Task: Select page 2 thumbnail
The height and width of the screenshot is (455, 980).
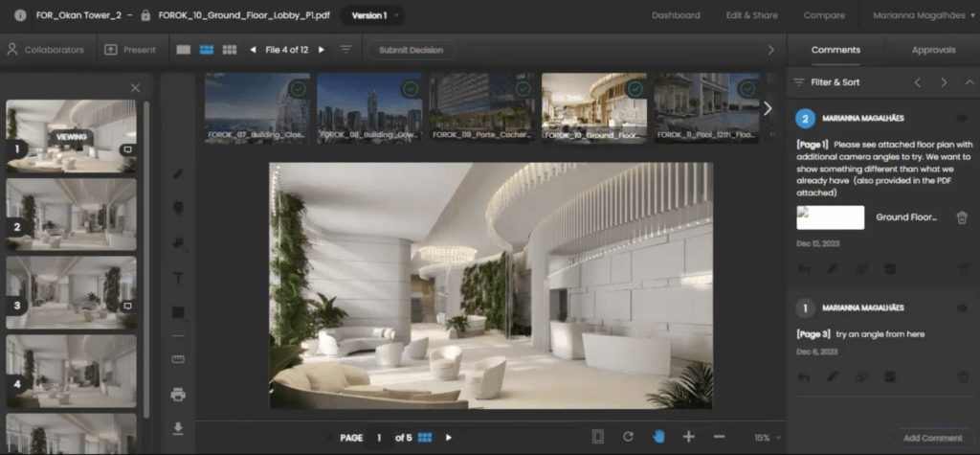Action: [71, 215]
